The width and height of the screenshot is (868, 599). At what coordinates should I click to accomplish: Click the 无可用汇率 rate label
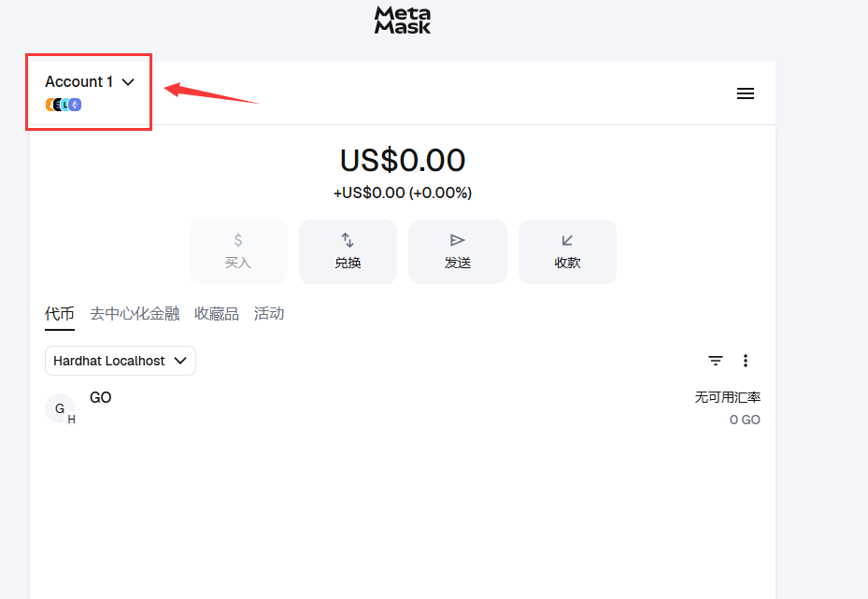(728, 397)
